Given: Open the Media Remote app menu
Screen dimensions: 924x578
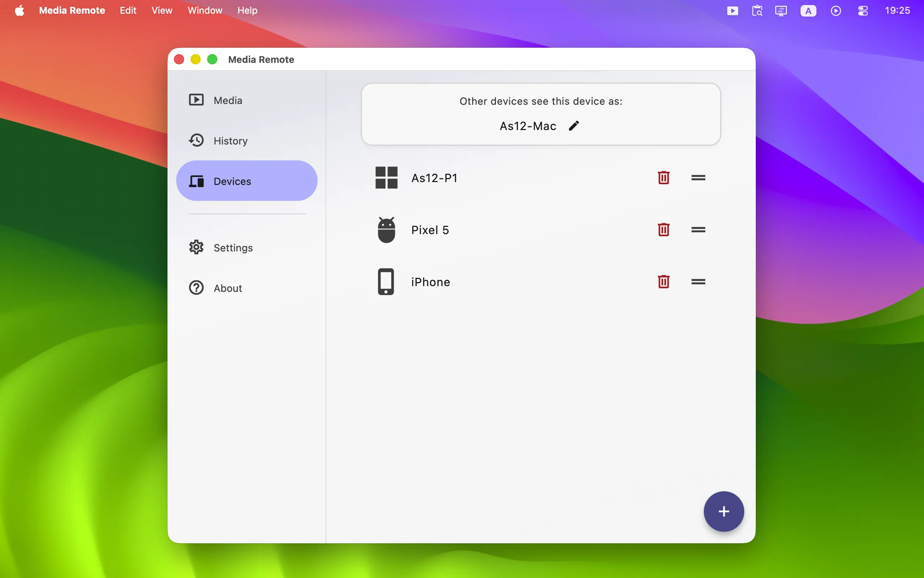Looking at the screenshot, I should coord(72,10).
